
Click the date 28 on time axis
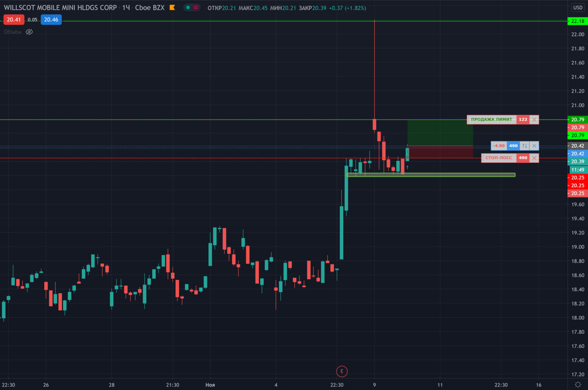point(112,385)
